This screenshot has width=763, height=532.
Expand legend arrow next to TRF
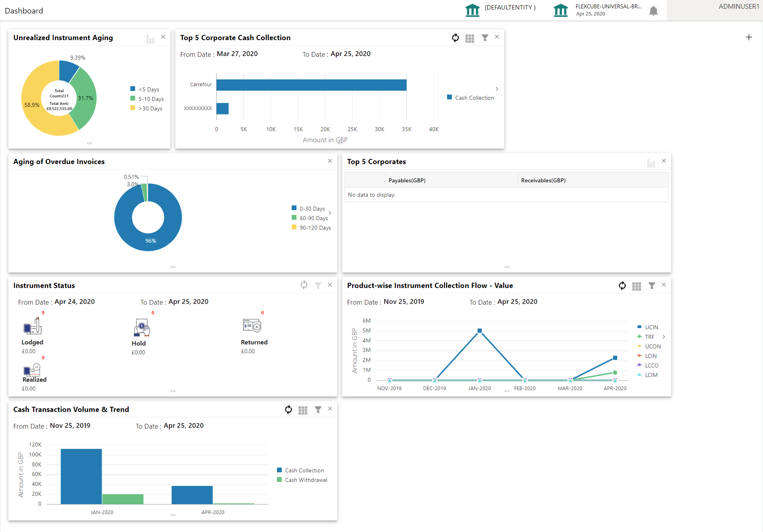(x=664, y=337)
